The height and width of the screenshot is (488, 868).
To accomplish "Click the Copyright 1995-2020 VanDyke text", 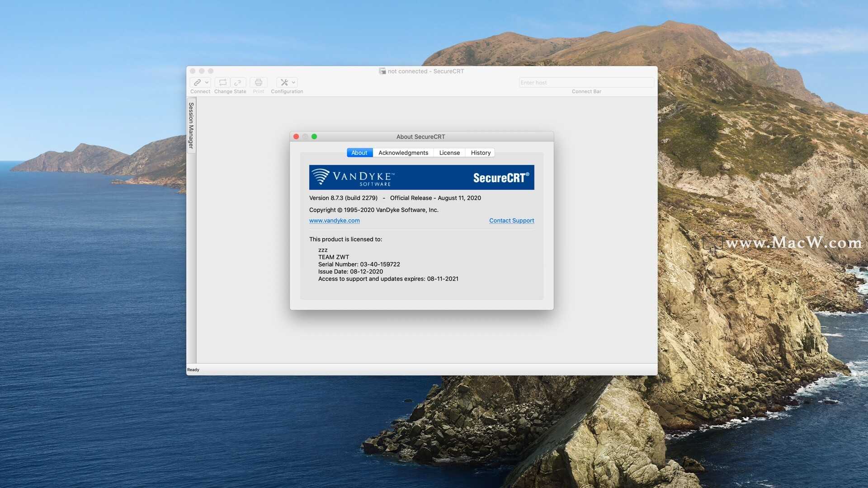I will point(374,210).
